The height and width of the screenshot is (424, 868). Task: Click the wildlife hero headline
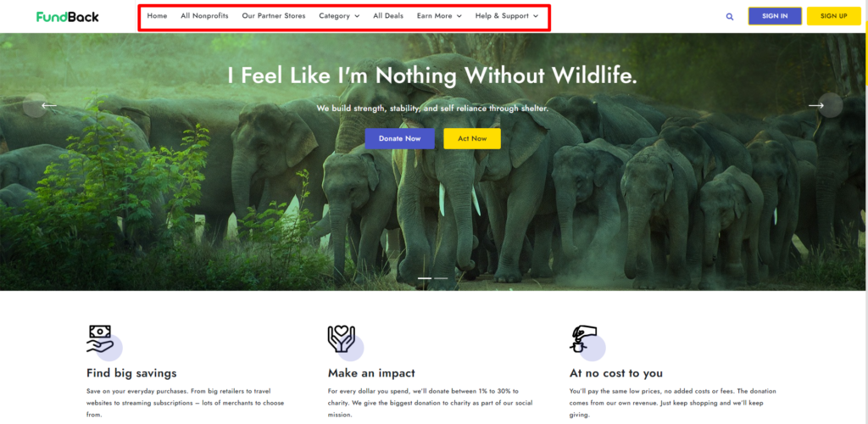[x=432, y=75]
